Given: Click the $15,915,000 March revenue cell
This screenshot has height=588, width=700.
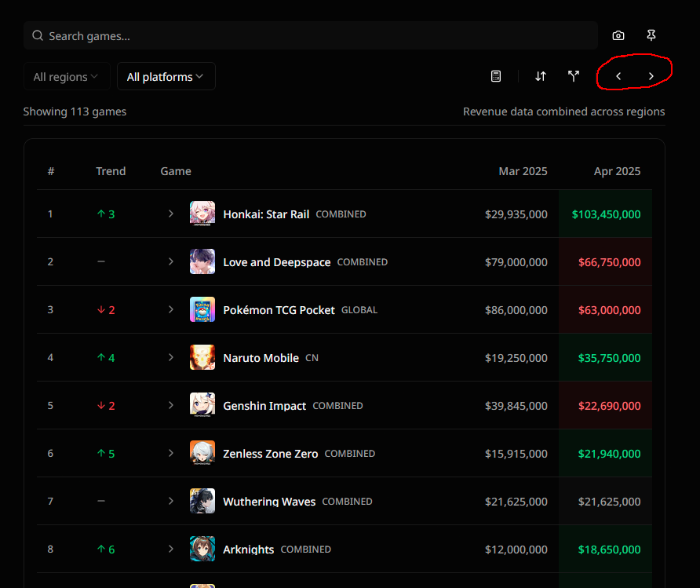Looking at the screenshot, I should 516,454.
